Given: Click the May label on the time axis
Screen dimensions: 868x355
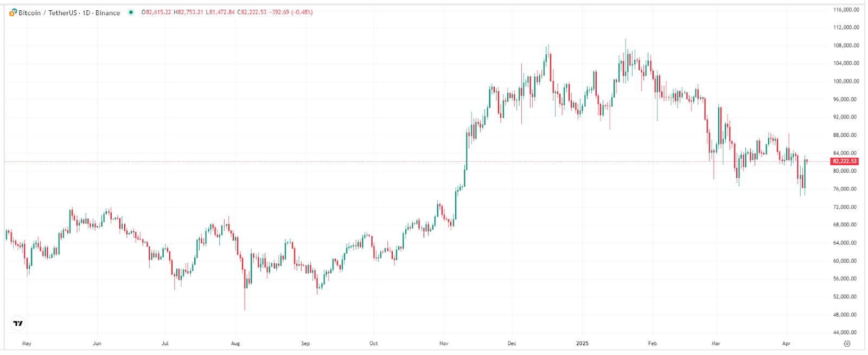Looking at the screenshot, I should click(27, 343).
